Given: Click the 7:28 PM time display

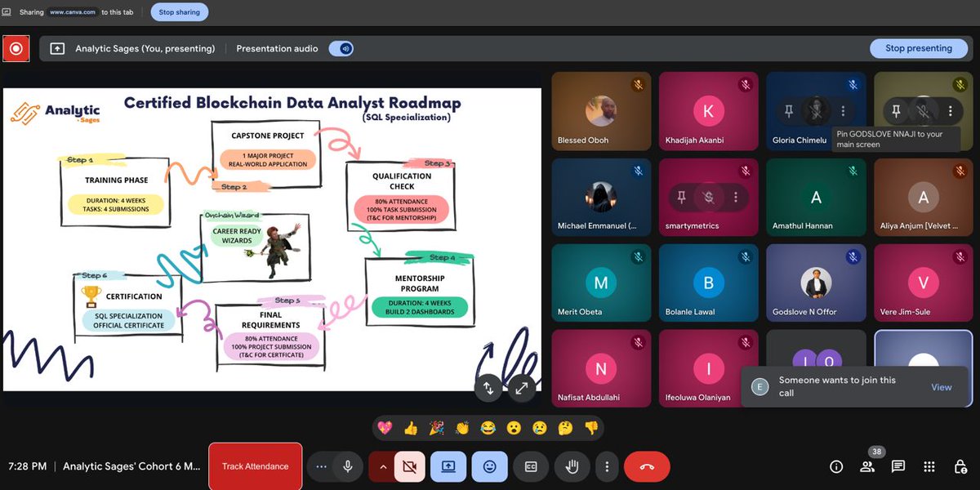Looking at the screenshot, I should coord(28,466).
